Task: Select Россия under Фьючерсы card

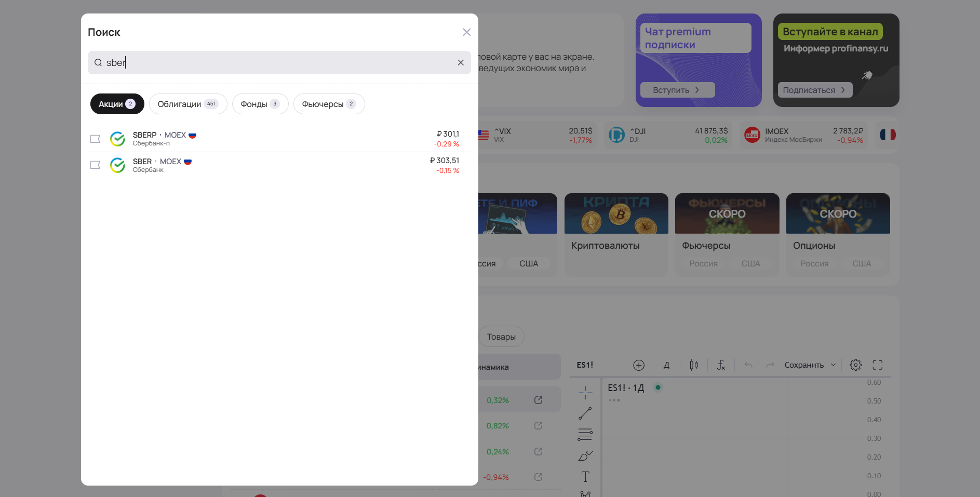Action: tap(703, 263)
